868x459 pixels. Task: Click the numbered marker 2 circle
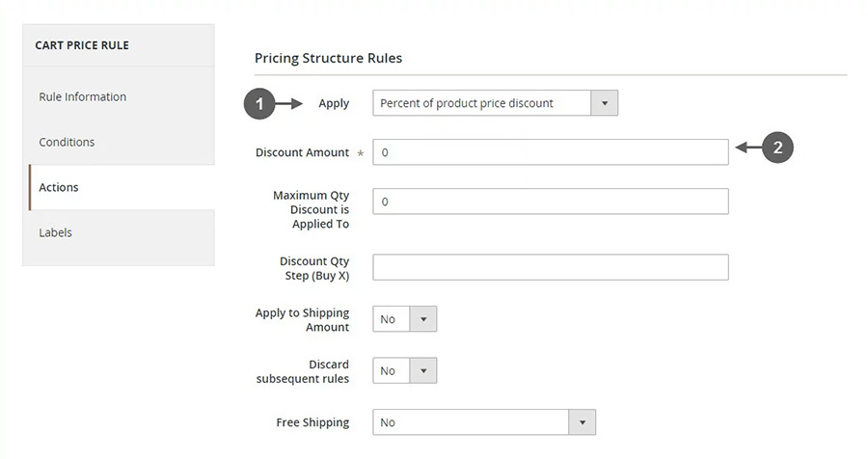(777, 148)
